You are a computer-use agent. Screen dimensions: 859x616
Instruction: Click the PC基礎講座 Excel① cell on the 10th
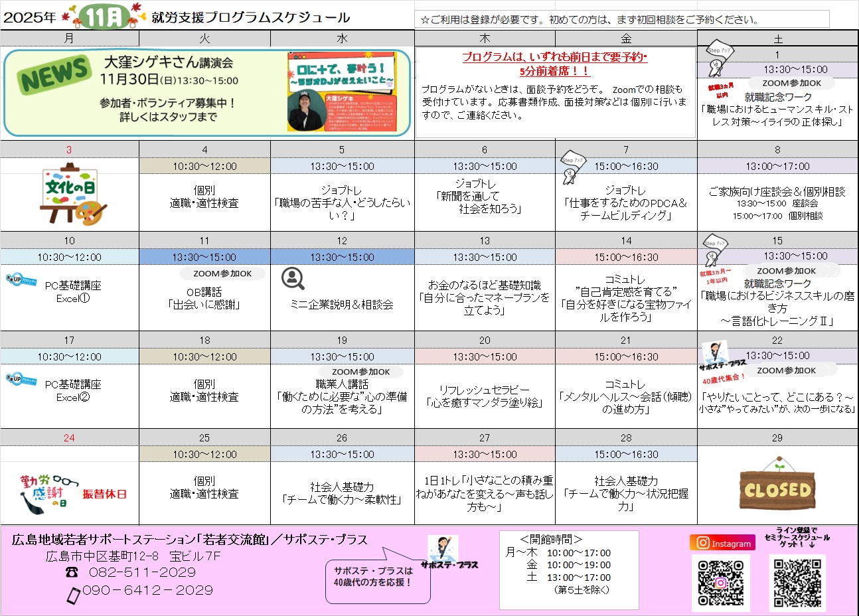coord(73,291)
